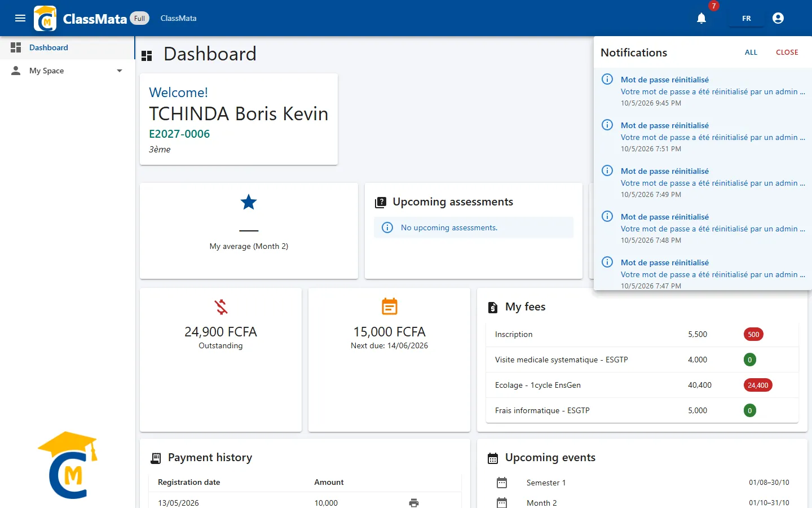812x508 pixels.
Task: Click the 24,400 Ecolage balance badge
Action: 758,385
